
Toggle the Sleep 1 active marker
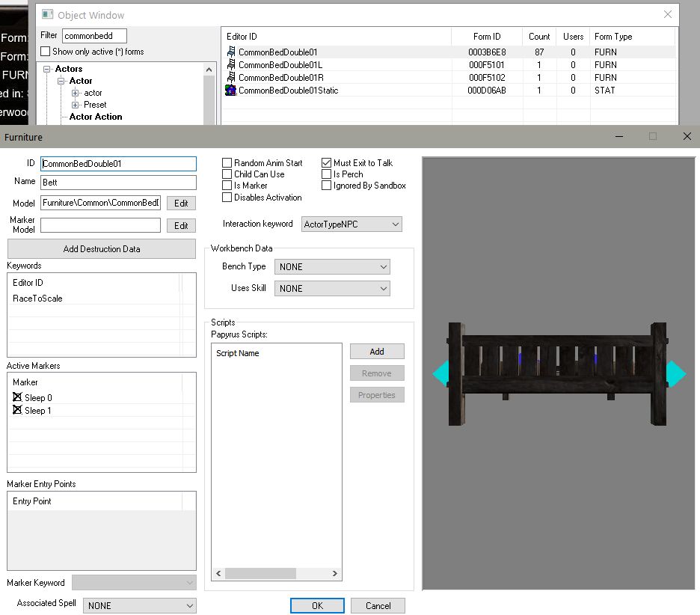tap(18, 411)
